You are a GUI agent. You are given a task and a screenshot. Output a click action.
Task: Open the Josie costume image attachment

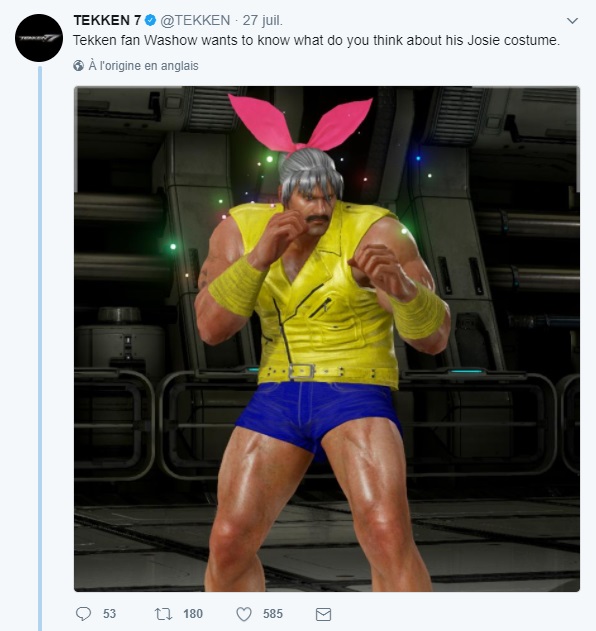327,339
